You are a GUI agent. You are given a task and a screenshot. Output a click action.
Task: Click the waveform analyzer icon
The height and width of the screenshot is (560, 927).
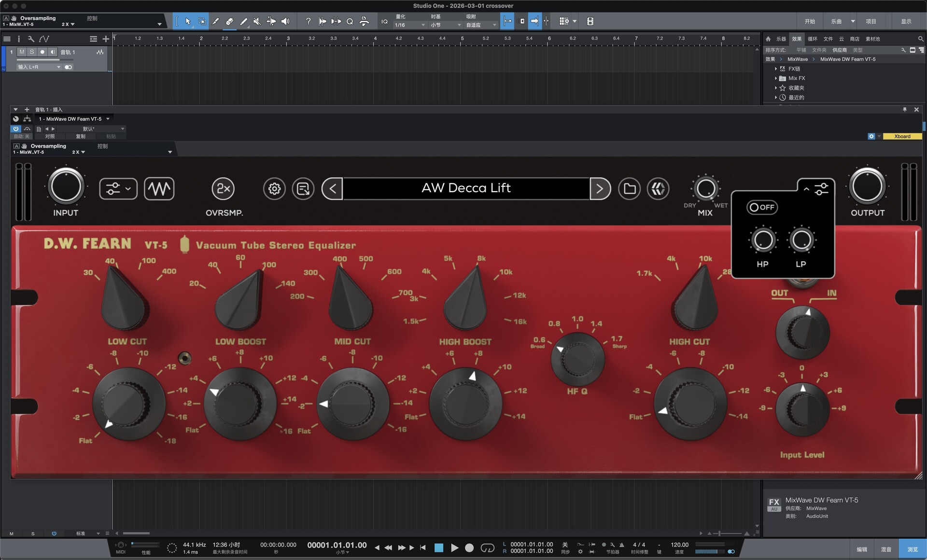click(x=159, y=189)
